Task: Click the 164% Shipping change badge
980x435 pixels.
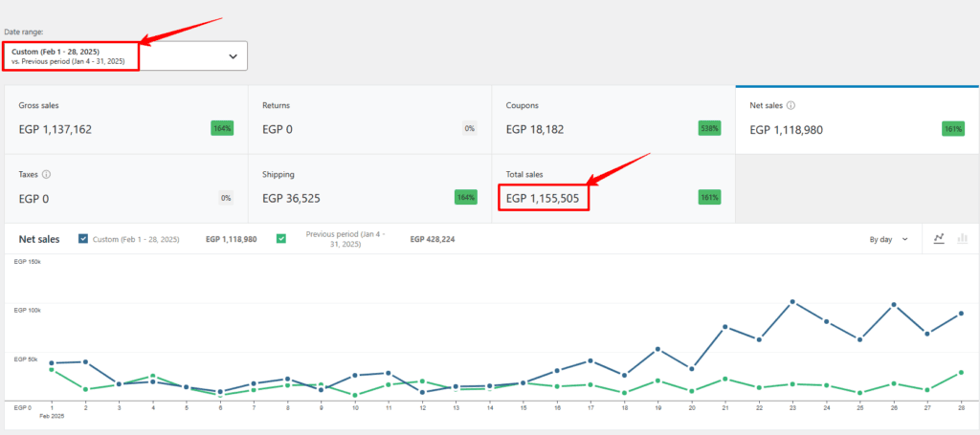Action: [x=466, y=197]
